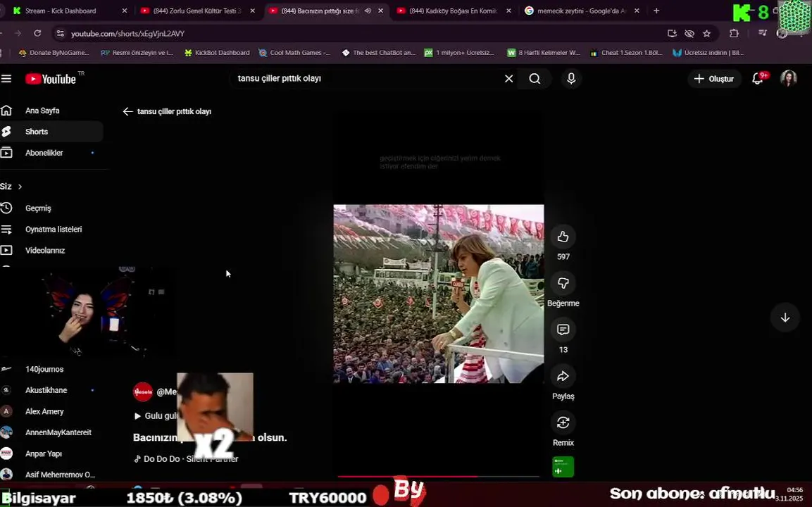The height and width of the screenshot is (507, 812).
Task: Clear the search box with X icon
Action: 508,79
